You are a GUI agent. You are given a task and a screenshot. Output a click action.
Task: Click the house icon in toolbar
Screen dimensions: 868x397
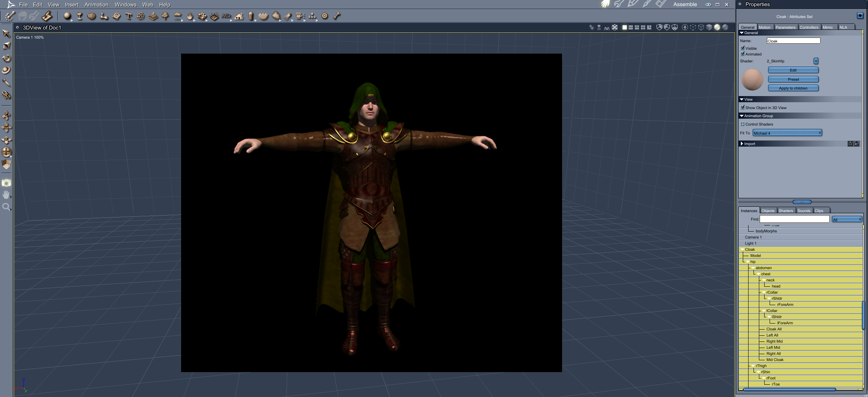pyautogui.click(x=239, y=16)
